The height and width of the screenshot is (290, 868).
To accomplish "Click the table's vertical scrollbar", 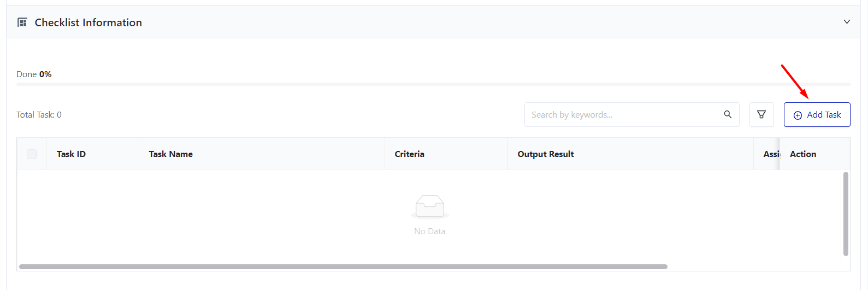I will pos(846,213).
